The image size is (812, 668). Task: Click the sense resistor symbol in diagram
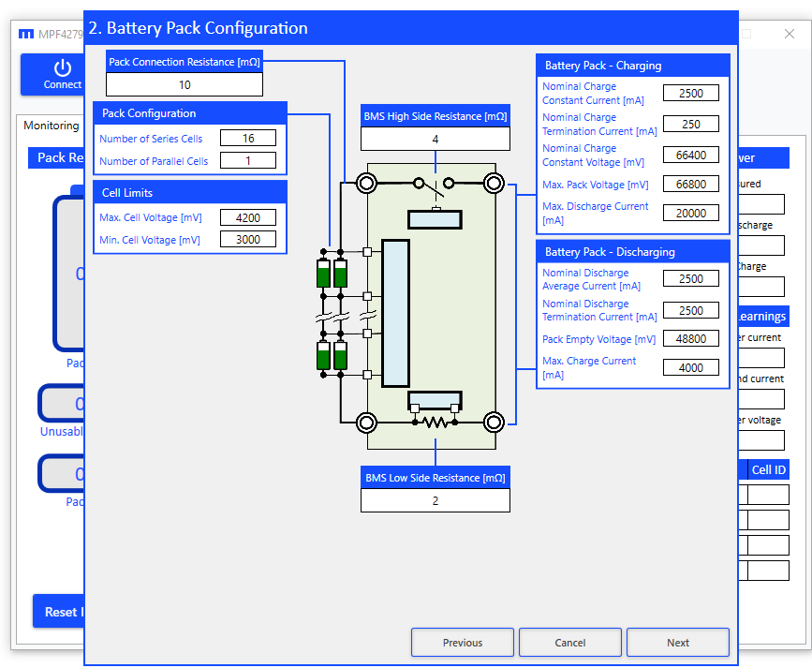click(435, 423)
